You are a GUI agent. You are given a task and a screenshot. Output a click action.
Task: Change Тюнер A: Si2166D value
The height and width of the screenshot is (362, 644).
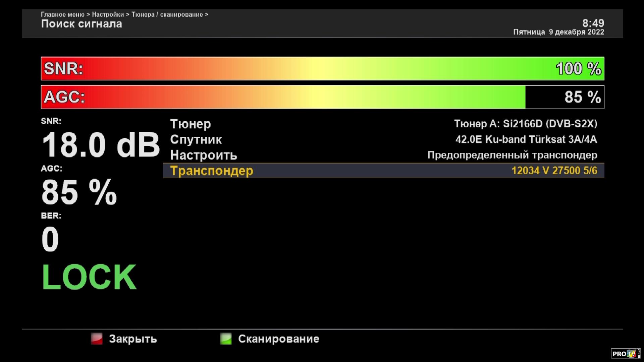(x=525, y=124)
